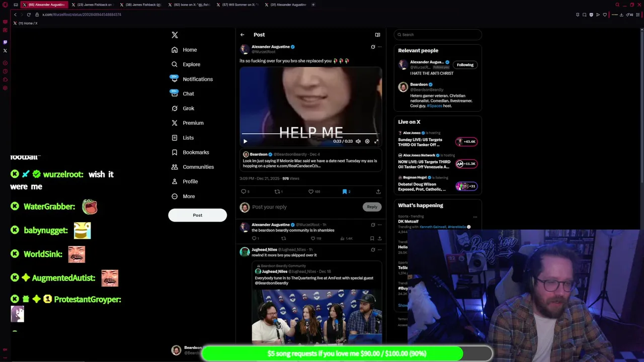Share the main post
Viewport: 644px width, 362px height.
point(378,192)
